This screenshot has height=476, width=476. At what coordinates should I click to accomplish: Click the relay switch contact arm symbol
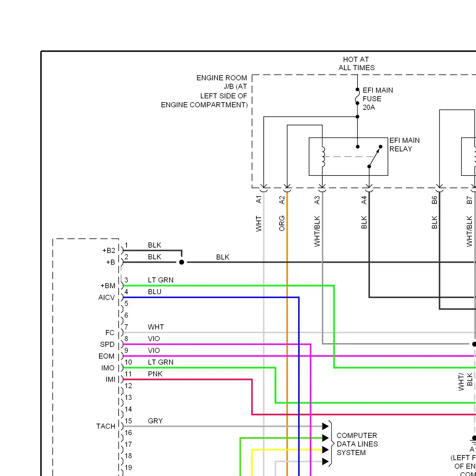[x=375, y=156]
